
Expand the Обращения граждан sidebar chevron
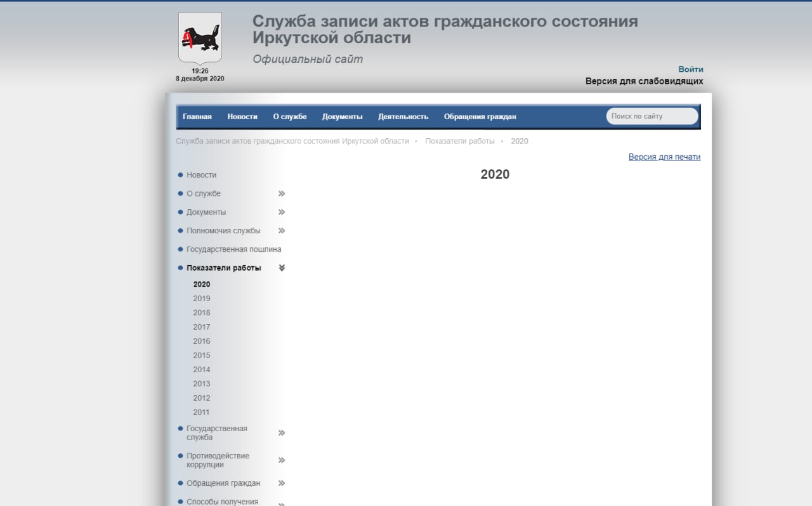point(282,483)
